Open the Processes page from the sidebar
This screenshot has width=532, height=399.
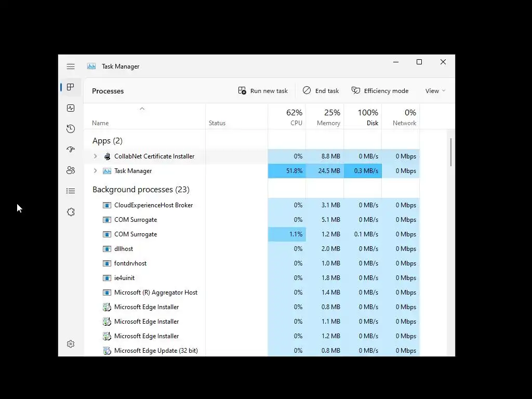(x=71, y=87)
